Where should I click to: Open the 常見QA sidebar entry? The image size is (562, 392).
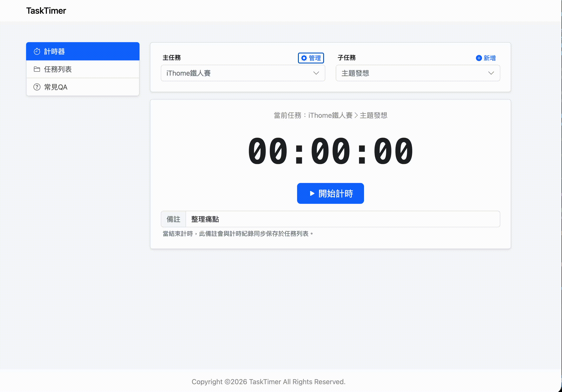(x=83, y=87)
